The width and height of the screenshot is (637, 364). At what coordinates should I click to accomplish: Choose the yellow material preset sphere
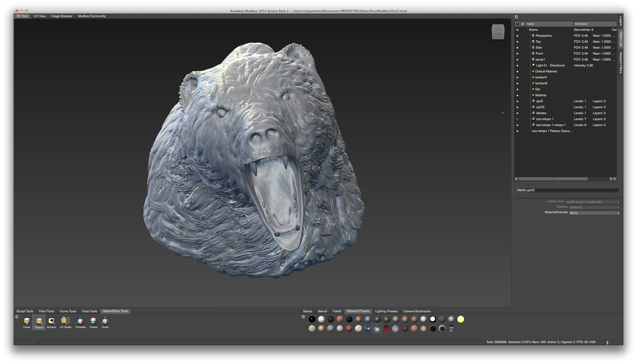point(460,319)
